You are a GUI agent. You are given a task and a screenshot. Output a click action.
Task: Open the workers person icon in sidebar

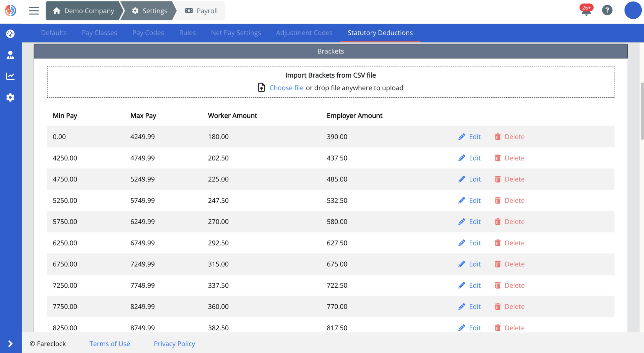pos(10,55)
